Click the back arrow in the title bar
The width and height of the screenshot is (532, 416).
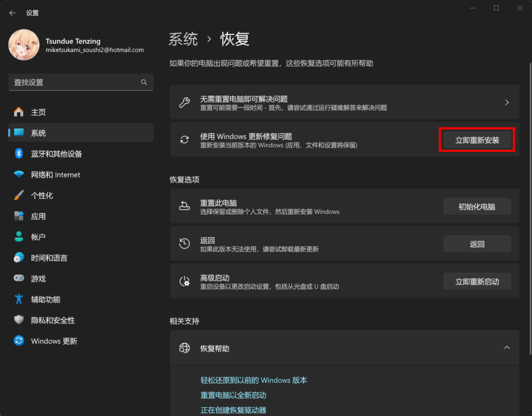12,13
